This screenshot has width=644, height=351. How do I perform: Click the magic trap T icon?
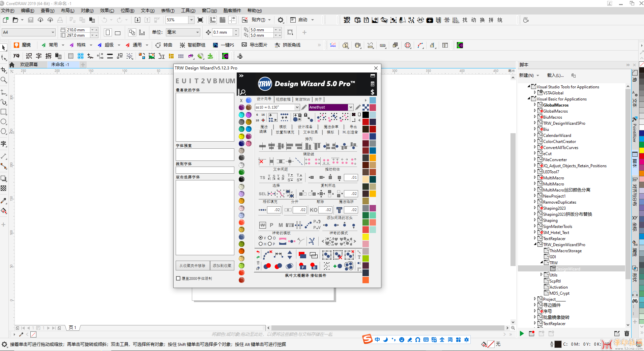pyautogui.click(x=339, y=210)
